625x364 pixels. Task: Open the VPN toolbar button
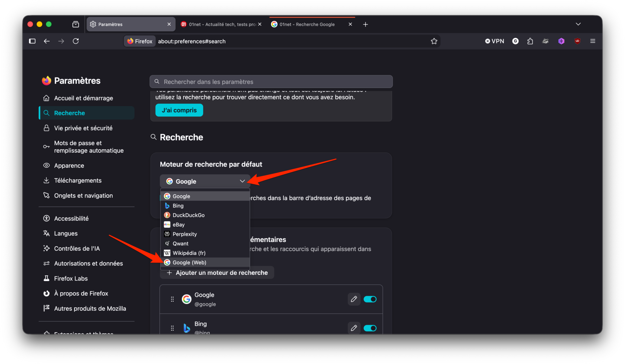pos(494,41)
